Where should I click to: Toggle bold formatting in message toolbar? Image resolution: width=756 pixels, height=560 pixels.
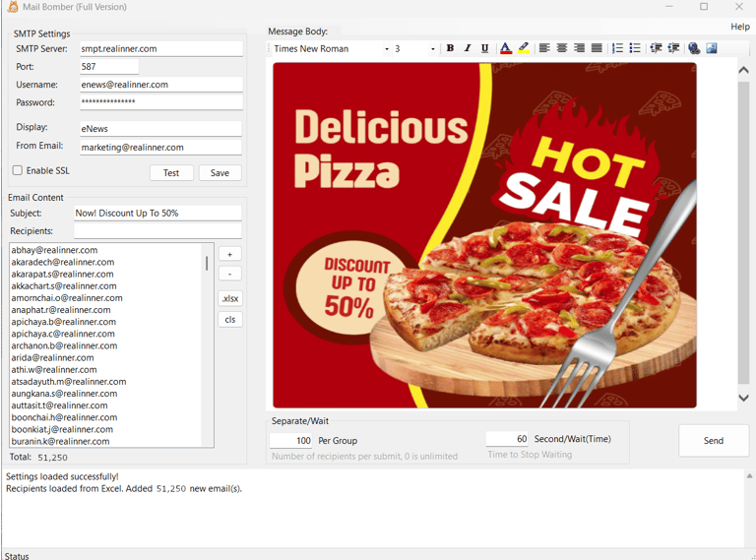pos(450,48)
